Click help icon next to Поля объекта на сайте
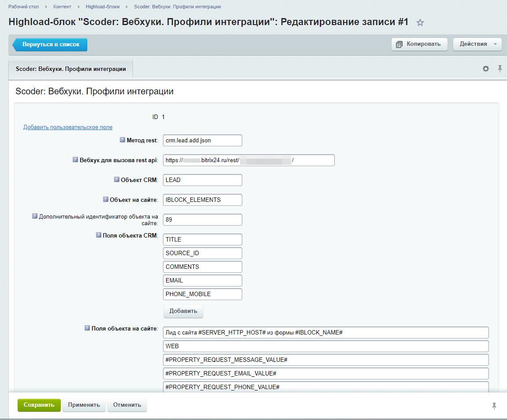 click(x=87, y=328)
